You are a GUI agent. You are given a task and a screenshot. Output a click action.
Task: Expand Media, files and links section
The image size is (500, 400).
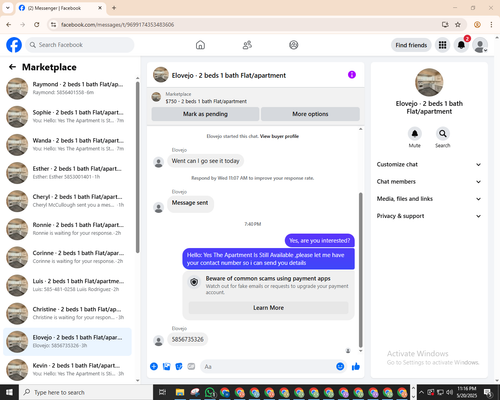[x=429, y=199]
